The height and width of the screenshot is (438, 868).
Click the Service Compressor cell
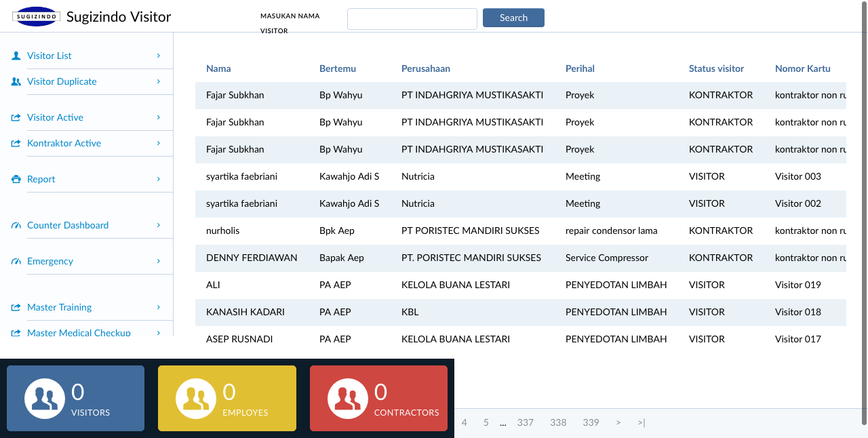pyautogui.click(x=607, y=258)
